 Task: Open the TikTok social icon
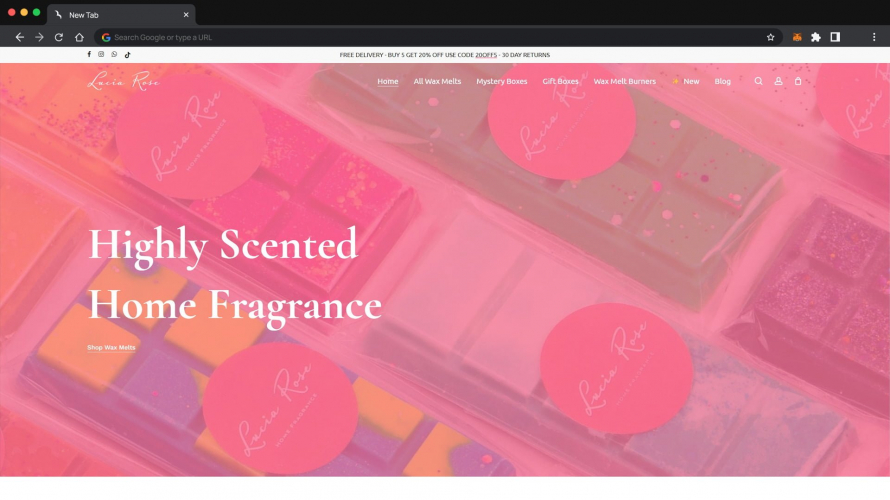coord(127,54)
